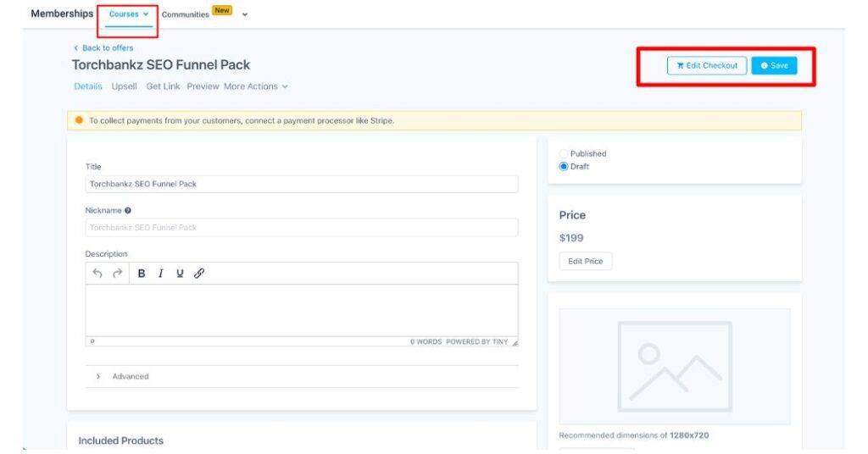Viewport: 868px width, 454px height.
Task: Undo the last description edit
Action: click(x=97, y=274)
